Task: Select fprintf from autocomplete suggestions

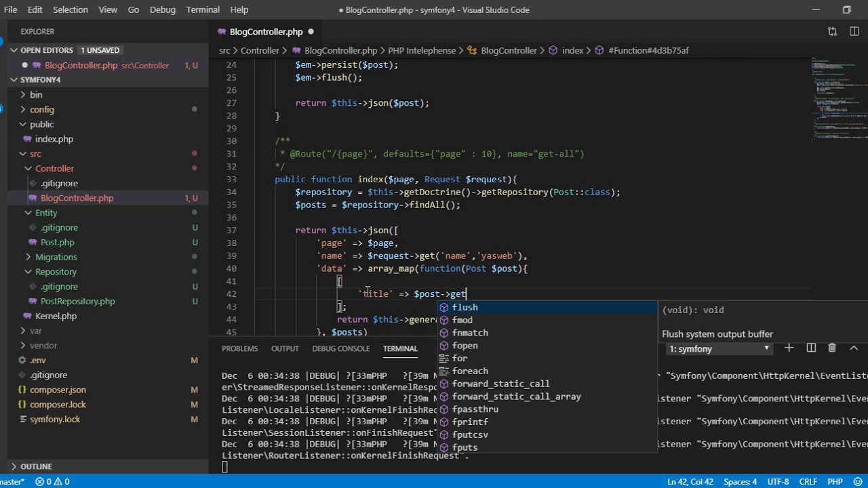Action: [547, 422]
